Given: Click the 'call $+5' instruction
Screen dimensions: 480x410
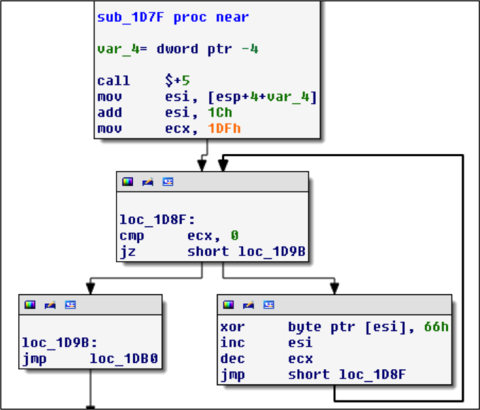Looking at the screenshot, I should coord(143,81).
